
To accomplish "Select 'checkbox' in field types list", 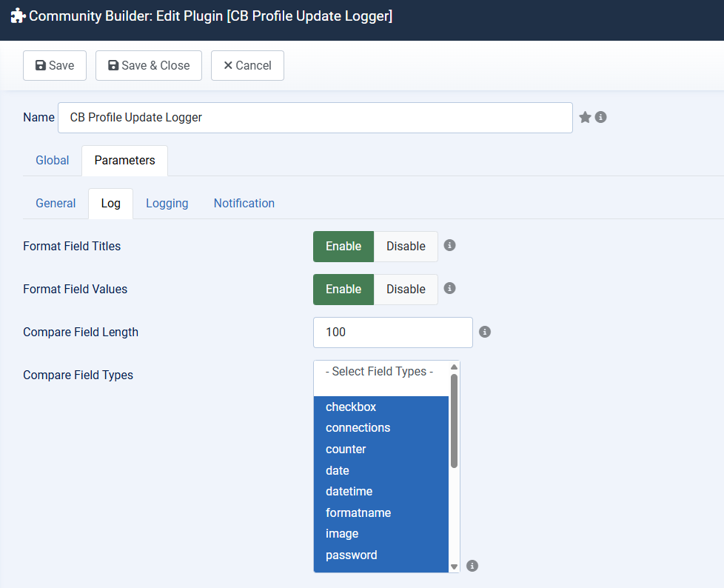I will (x=381, y=407).
